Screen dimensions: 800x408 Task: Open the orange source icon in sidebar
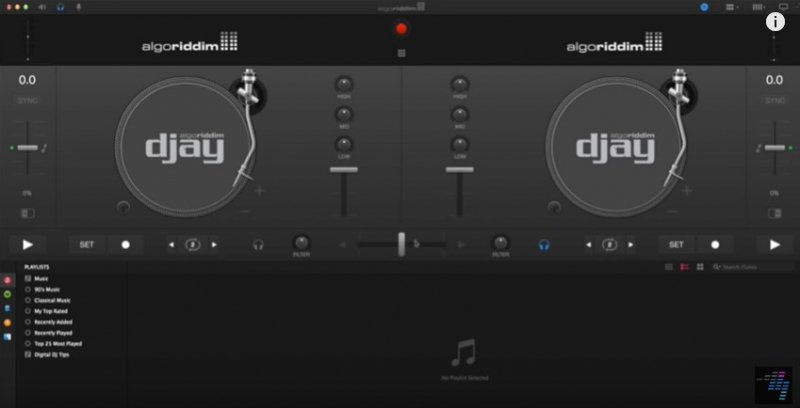[7, 323]
